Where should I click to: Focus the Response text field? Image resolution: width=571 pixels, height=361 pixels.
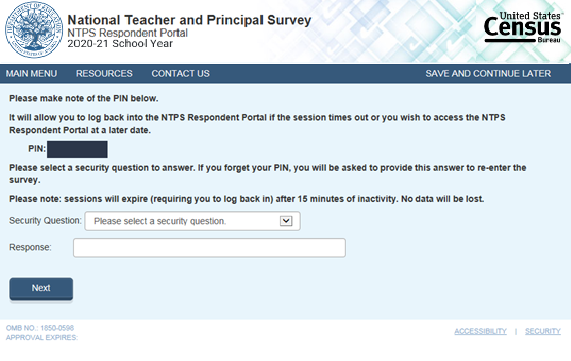click(x=209, y=248)
